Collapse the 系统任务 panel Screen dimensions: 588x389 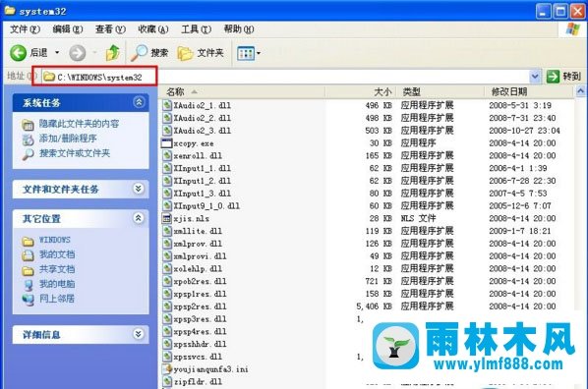click(x=139, y=102)
